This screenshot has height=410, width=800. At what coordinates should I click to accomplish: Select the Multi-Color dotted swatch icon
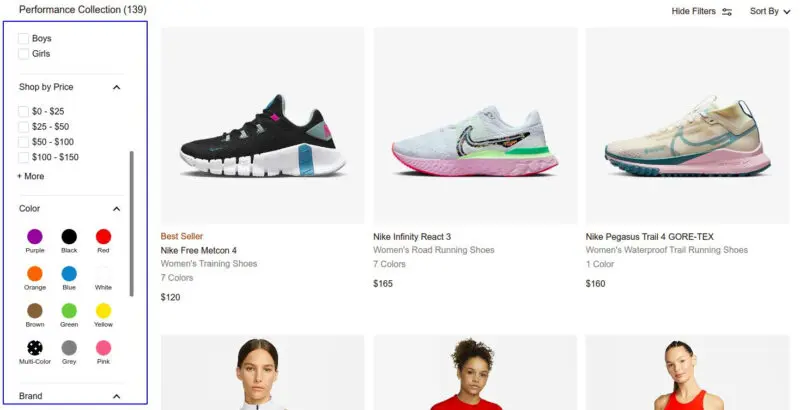tap(35, 348)
